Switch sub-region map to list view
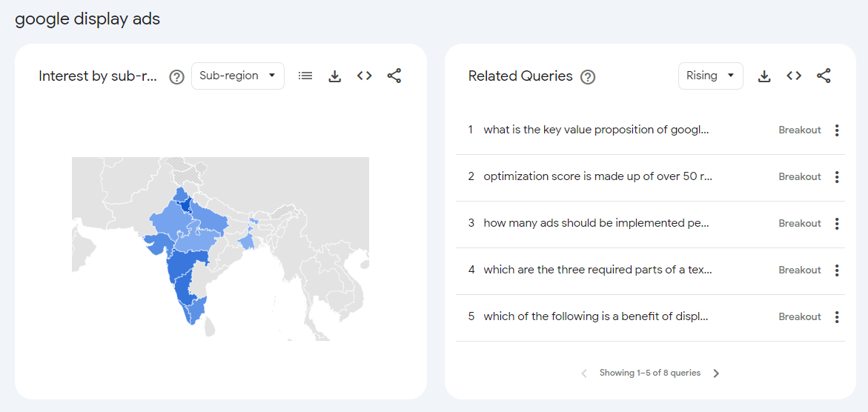Viewport: 868px width, 412px height. pos(305,76)
